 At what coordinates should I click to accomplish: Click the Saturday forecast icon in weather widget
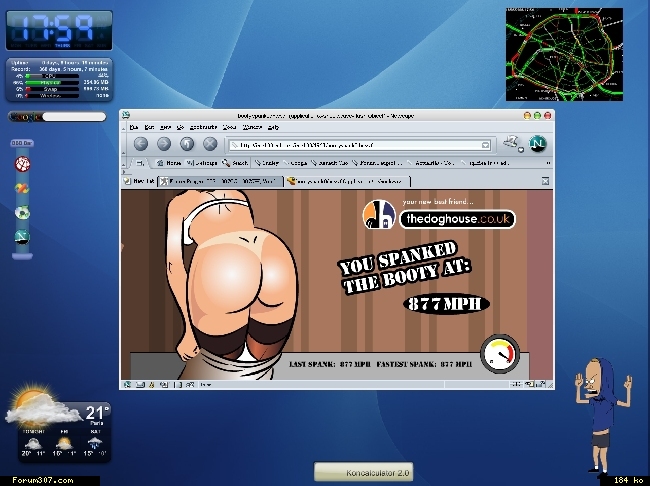[95, 443]
